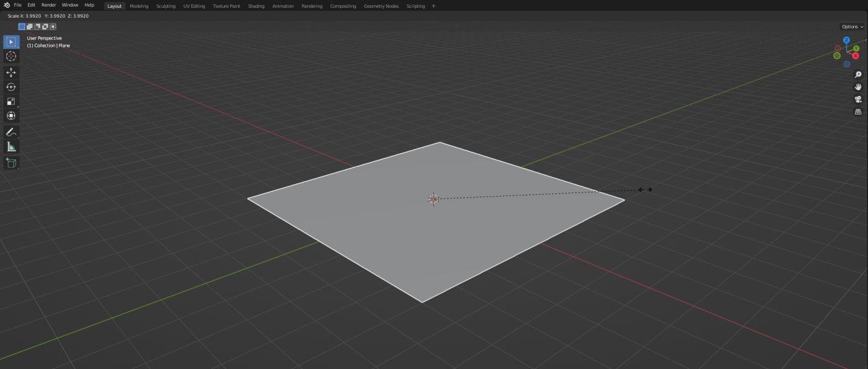
Task: Open the File menu
Action: pyautogui.click(x=18, y=5)
